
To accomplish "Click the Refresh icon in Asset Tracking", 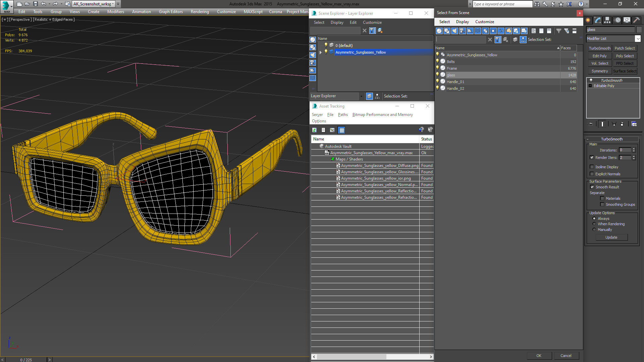I will (314, 130).
